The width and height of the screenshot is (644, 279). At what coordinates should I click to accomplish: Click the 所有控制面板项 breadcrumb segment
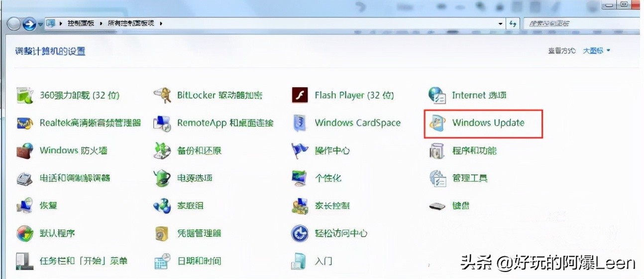(x=131, y=23)
